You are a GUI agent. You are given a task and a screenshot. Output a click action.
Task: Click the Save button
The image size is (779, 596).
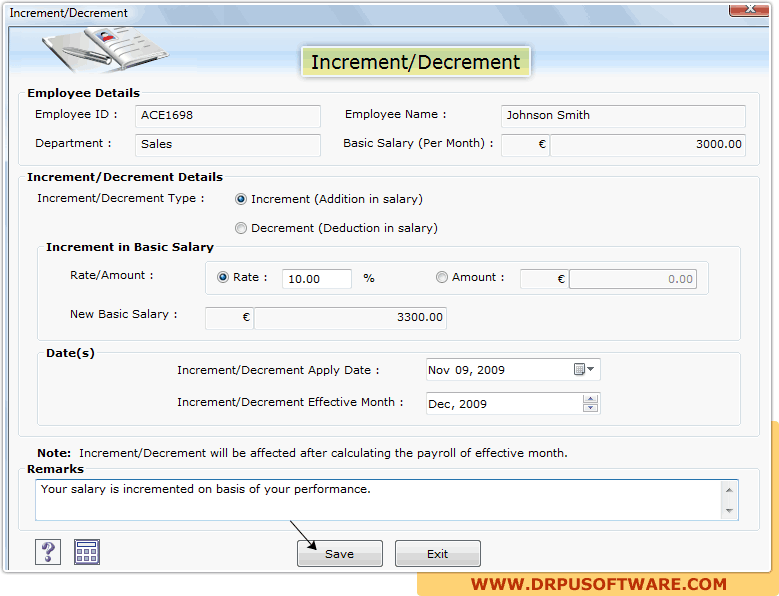coord(340,553)
